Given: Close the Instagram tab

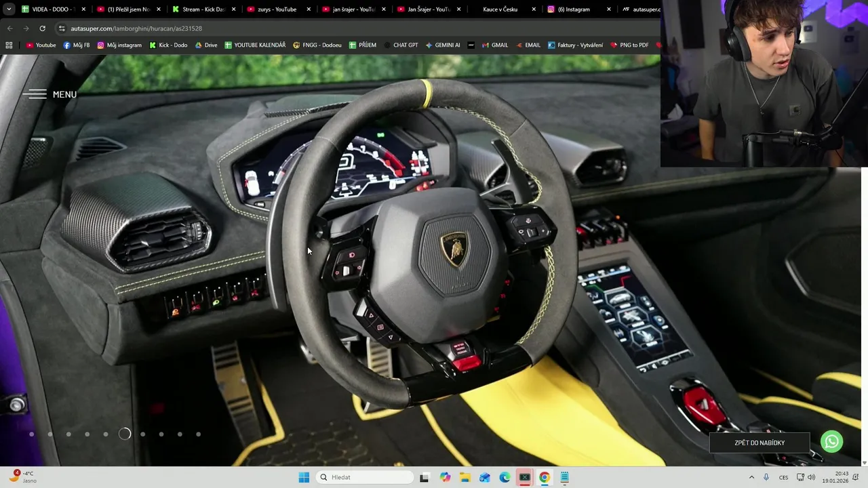Looking at the screenshot, I should [x=608, y=9].
